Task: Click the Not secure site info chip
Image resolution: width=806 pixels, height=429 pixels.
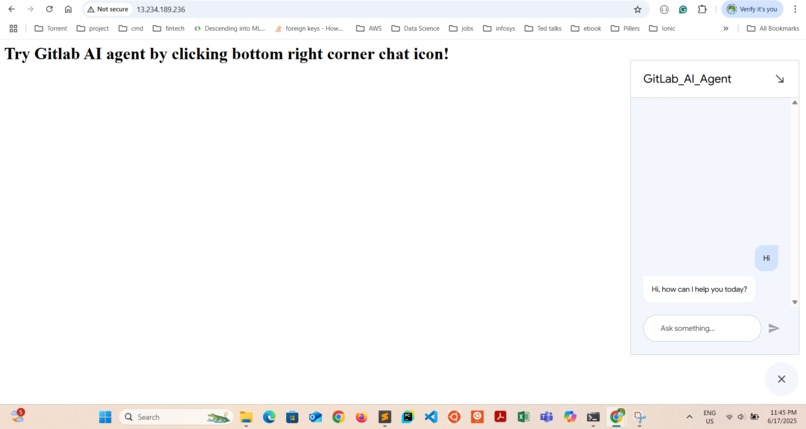Action: [107, 9]
